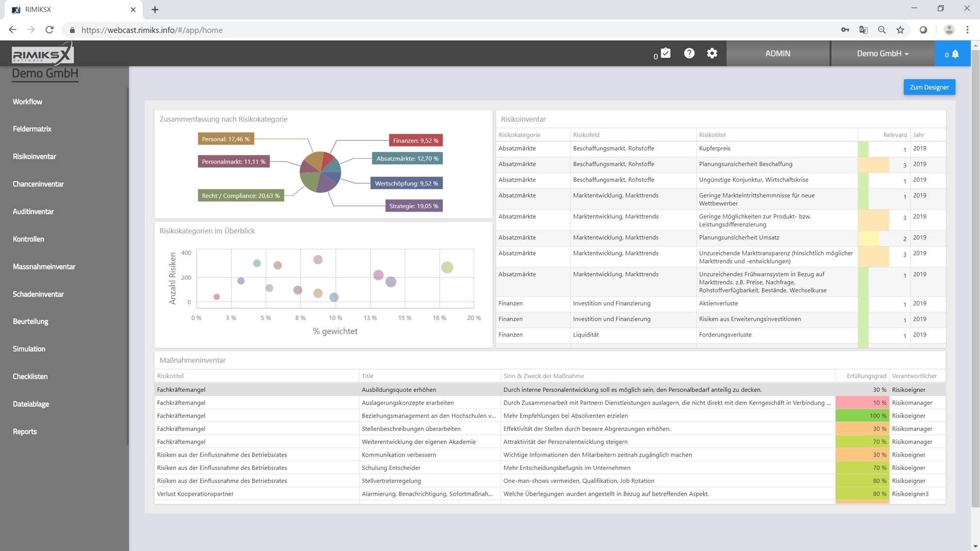980x551 pixels.
Task: Go to Reports in the sidebar
Action: (x=25, y=431)
